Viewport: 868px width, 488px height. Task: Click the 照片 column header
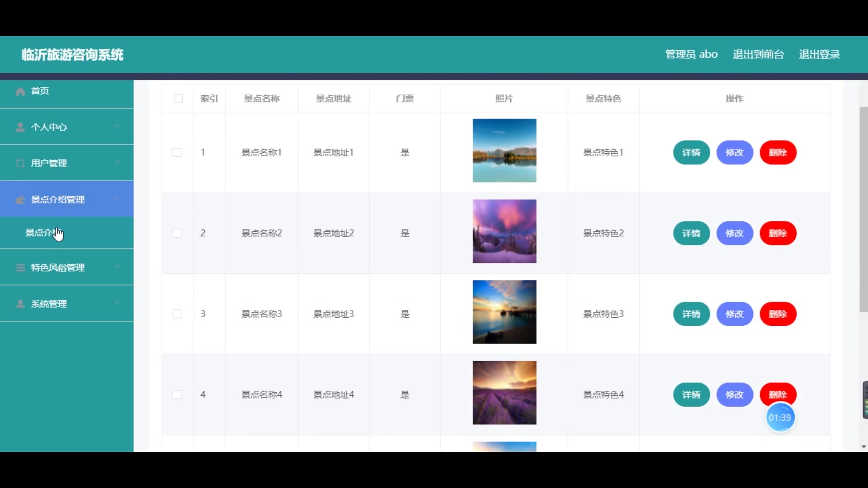point(504,99)
